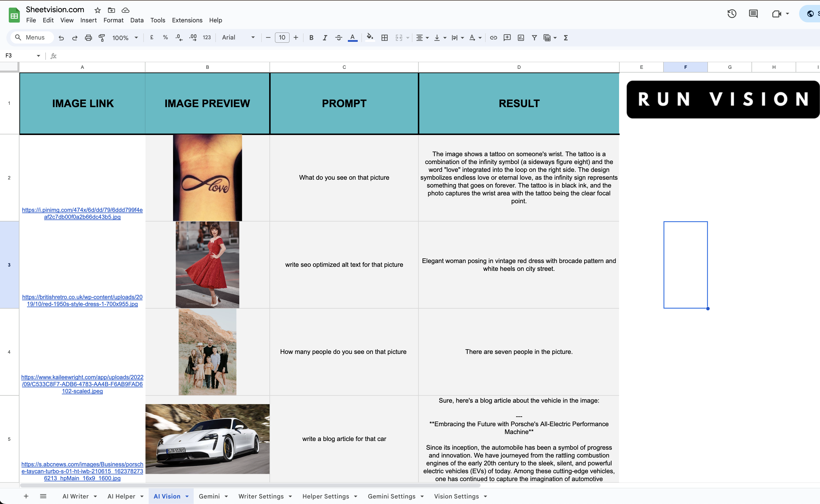The width and height of the screenshot is (820, 504).
Task: Open the fill color bucket
Action: pyautogui.click(x=370, y=37)
